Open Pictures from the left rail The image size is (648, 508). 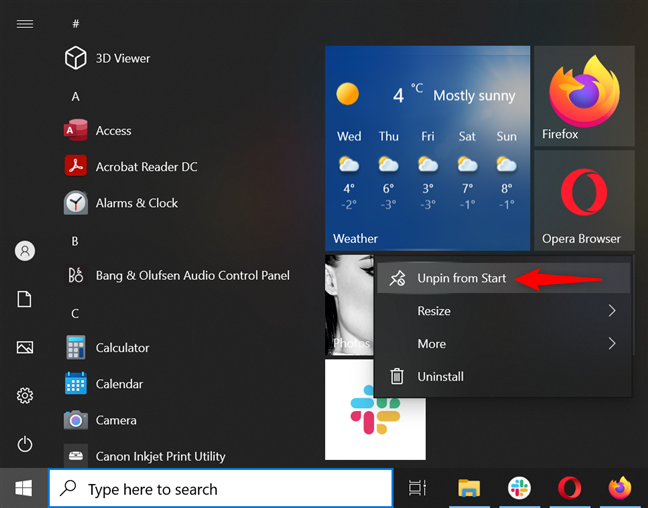pyautogui.click(x=25, y=347)
